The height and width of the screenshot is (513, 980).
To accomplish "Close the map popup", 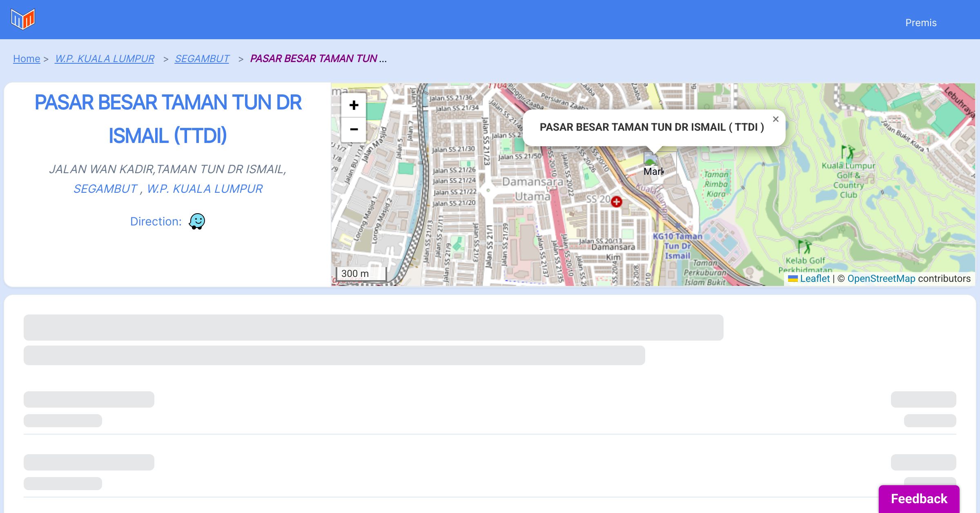I will pos(775,119).
